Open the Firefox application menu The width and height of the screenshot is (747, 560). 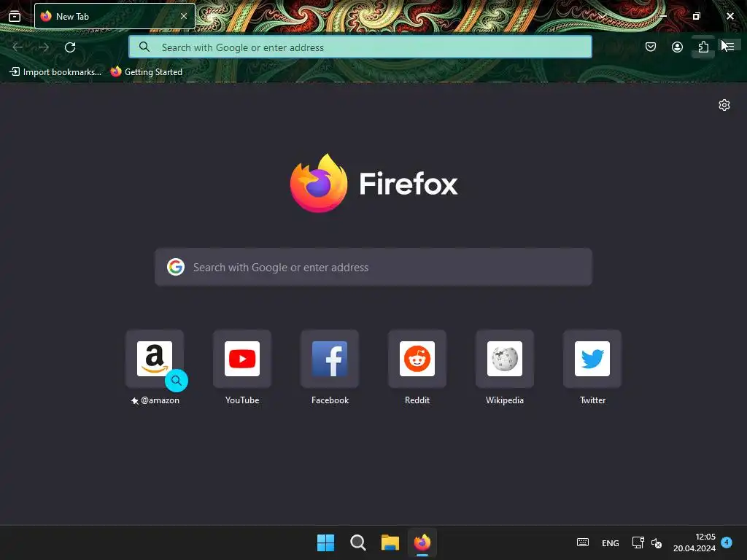[x=729, y=46]
